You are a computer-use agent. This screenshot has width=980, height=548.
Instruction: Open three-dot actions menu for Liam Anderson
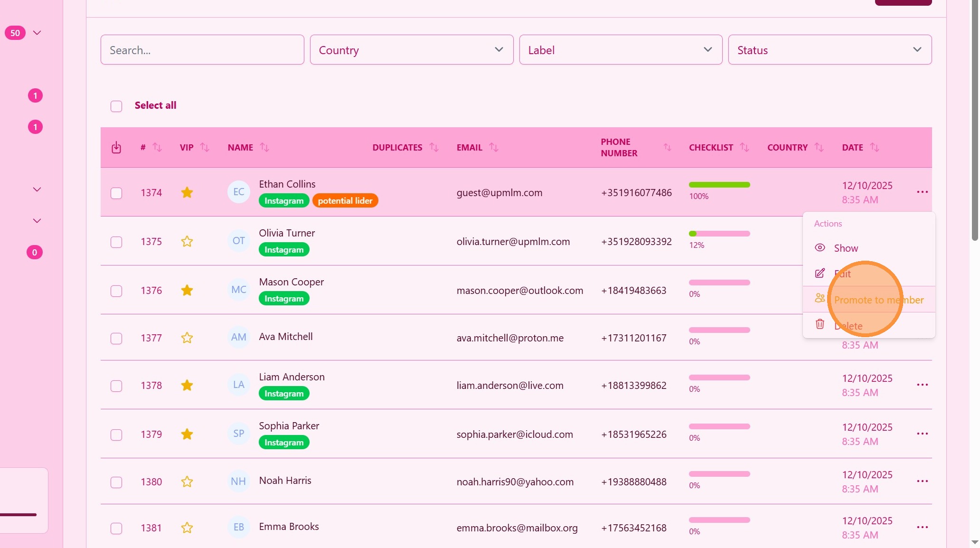(x=922, y=385)
